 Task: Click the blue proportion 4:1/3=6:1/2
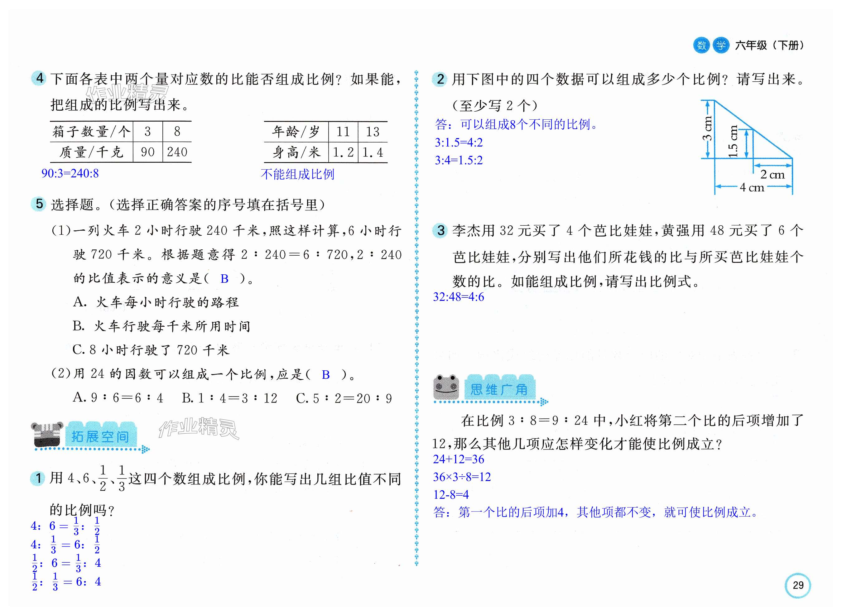point(66,544)
